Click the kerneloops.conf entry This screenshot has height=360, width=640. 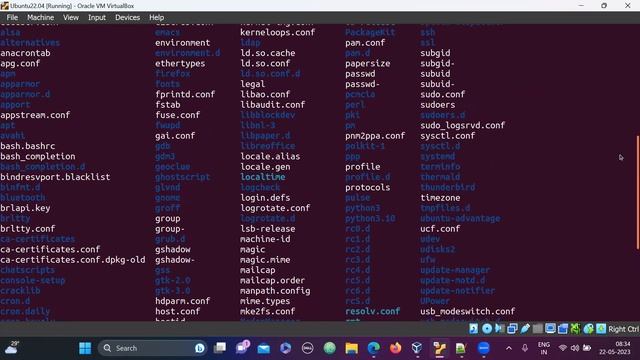[x=278, y=33]
